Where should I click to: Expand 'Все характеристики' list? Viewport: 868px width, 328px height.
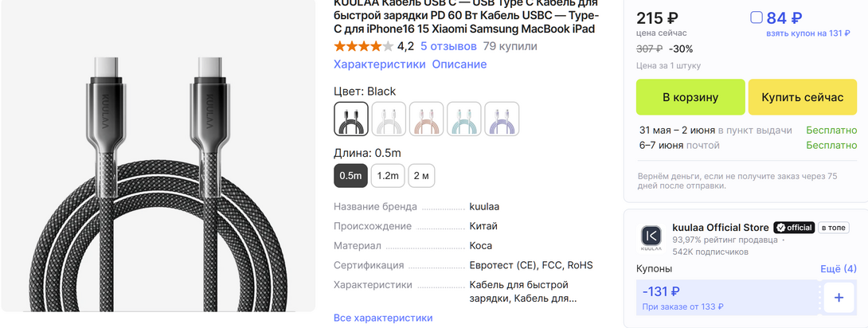pyautogui.click(x=383, y=318)
